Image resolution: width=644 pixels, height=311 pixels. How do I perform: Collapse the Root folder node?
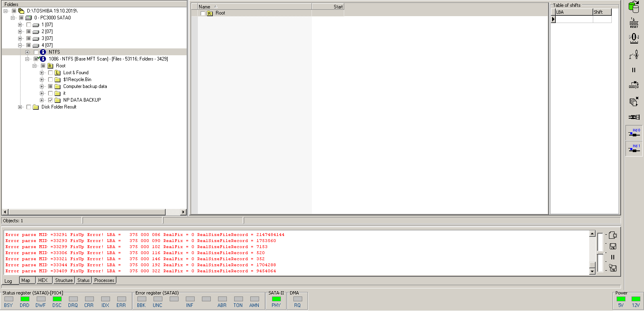(34, 66)
